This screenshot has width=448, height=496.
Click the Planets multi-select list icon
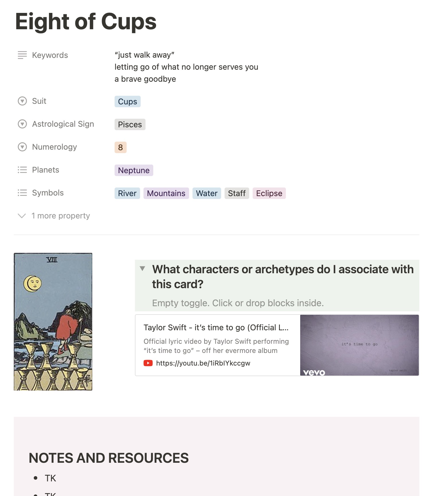(x=22, y=170)
